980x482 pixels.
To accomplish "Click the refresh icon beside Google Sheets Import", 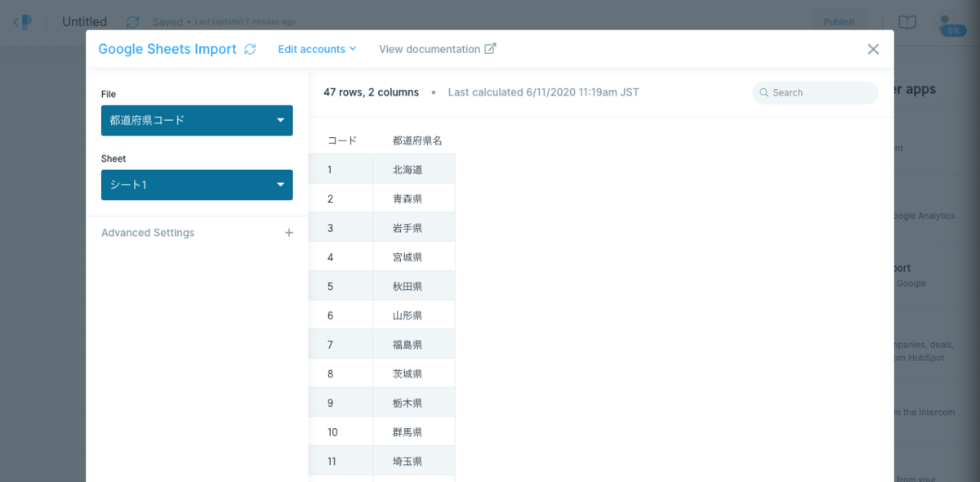I will (250, 49).
